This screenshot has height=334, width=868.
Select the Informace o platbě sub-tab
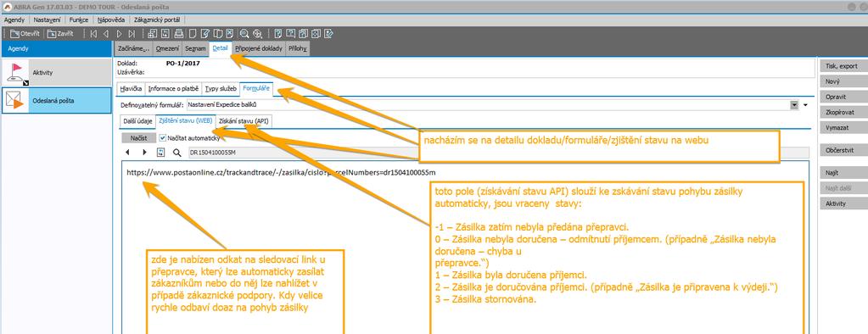pyautogui.click(x=173, y=88)
